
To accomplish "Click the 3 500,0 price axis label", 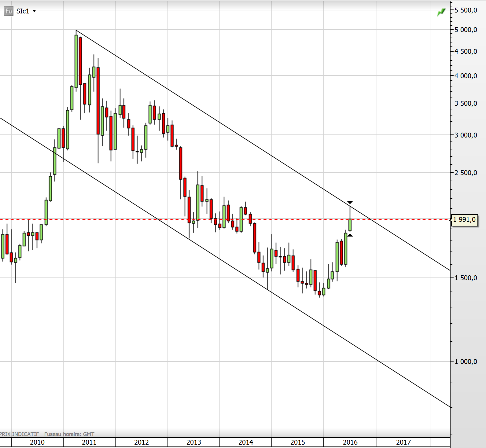I will 466,103.
